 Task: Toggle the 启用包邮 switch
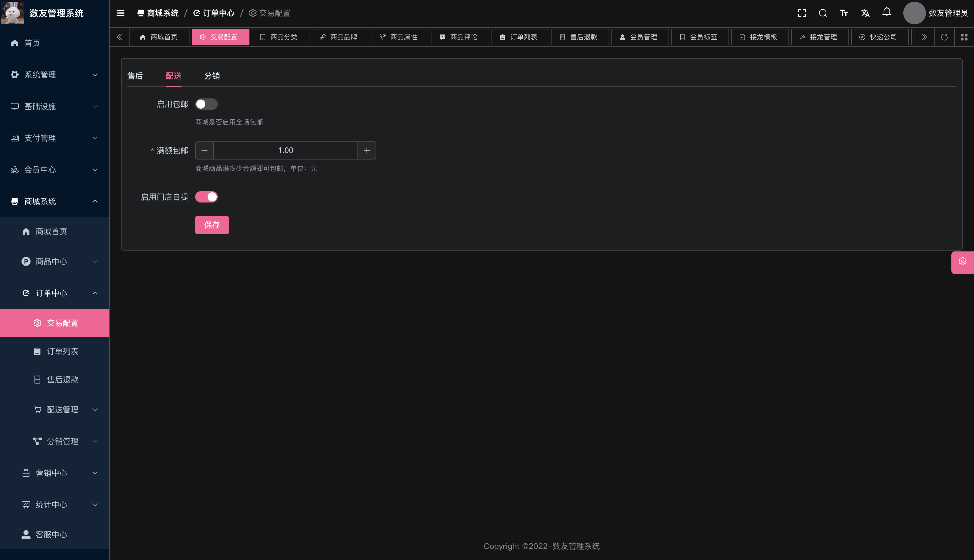tap(206, 104)
